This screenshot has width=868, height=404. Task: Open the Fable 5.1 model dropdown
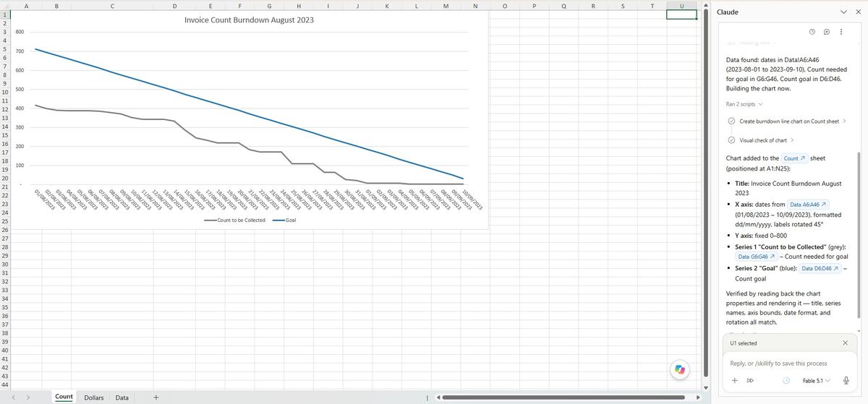coord(817,380)
